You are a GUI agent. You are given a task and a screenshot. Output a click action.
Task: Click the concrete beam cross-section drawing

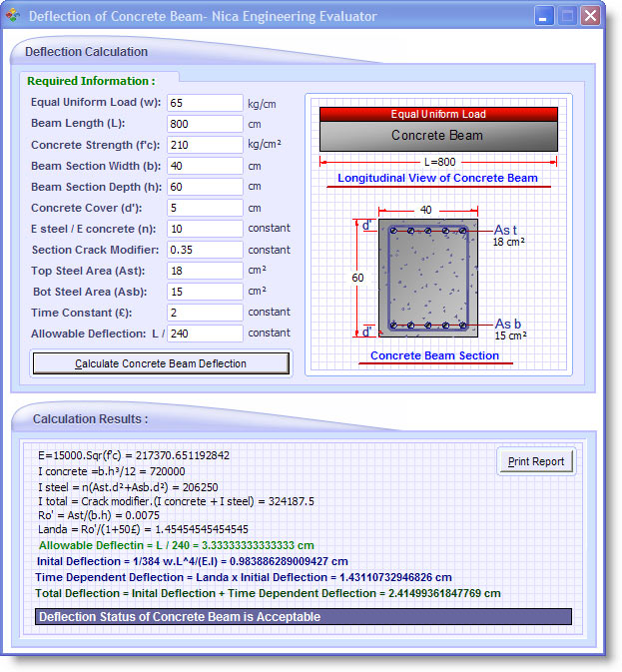[428, 280]
